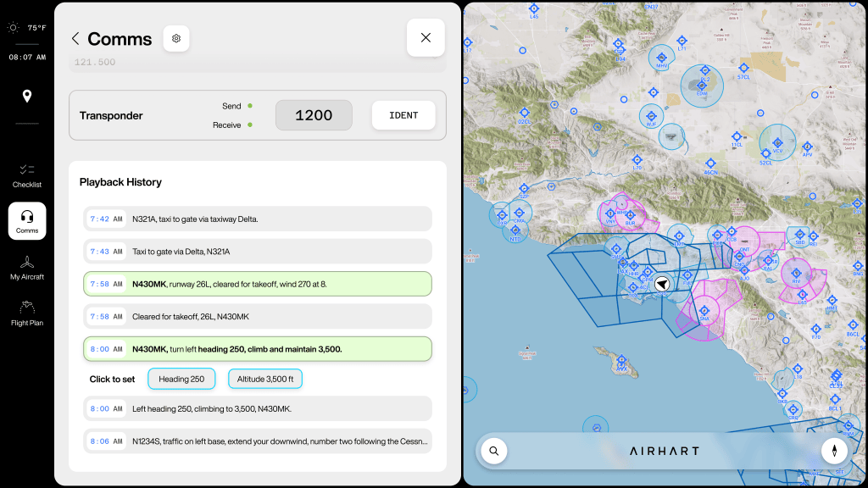Image resolution: width=868 pixels, height=488 pixels.
Task: Select the NTD airport marker
Action: point(515,231)
